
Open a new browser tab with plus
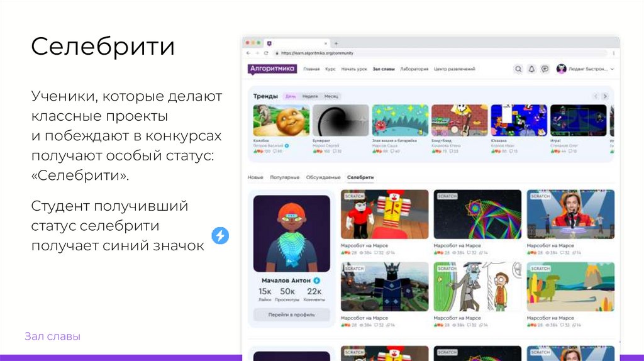point(336,43)
